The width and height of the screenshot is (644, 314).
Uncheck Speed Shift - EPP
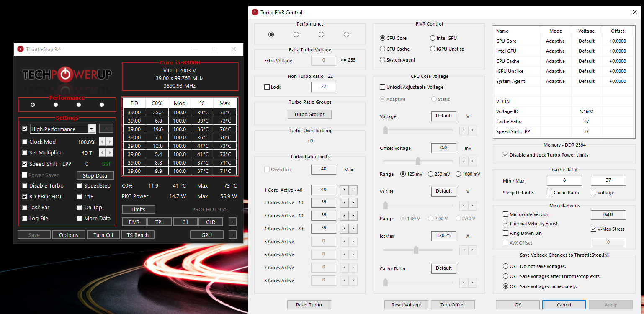pyautogui.click(x=25, y=164)
